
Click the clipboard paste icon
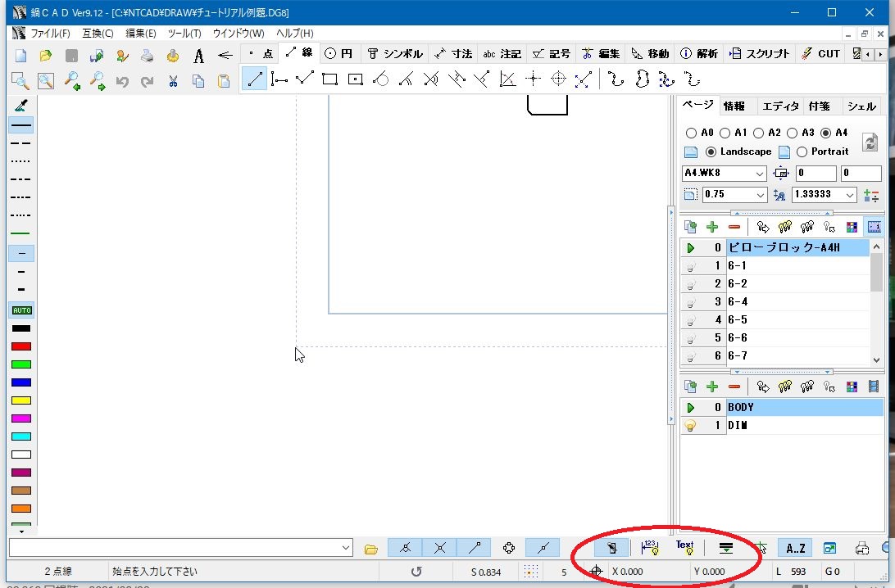click(224, 81)
